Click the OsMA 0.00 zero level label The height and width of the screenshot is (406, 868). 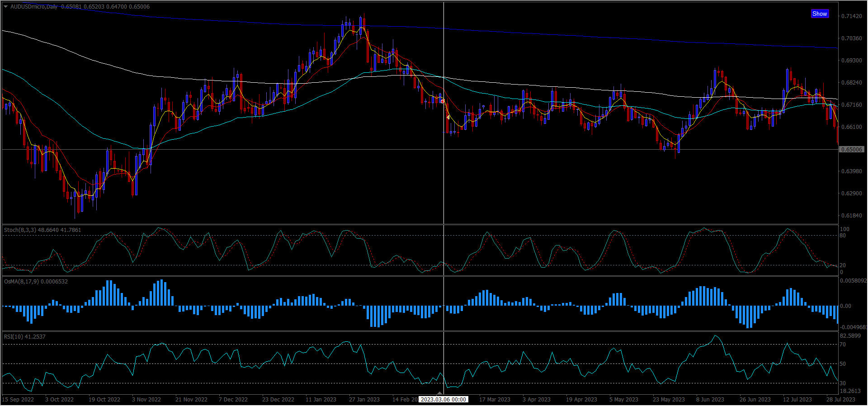[x=845, y=306]
